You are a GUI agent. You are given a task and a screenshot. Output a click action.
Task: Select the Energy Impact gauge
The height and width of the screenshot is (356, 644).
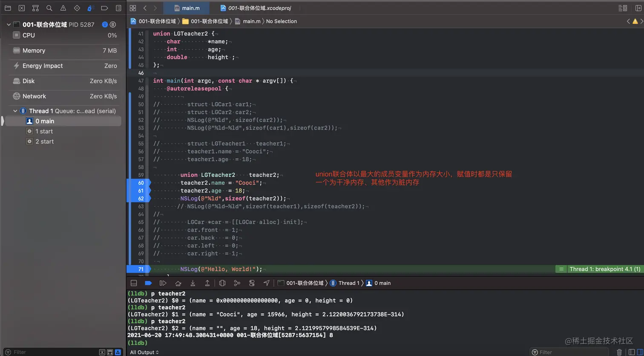click(65, 66)
